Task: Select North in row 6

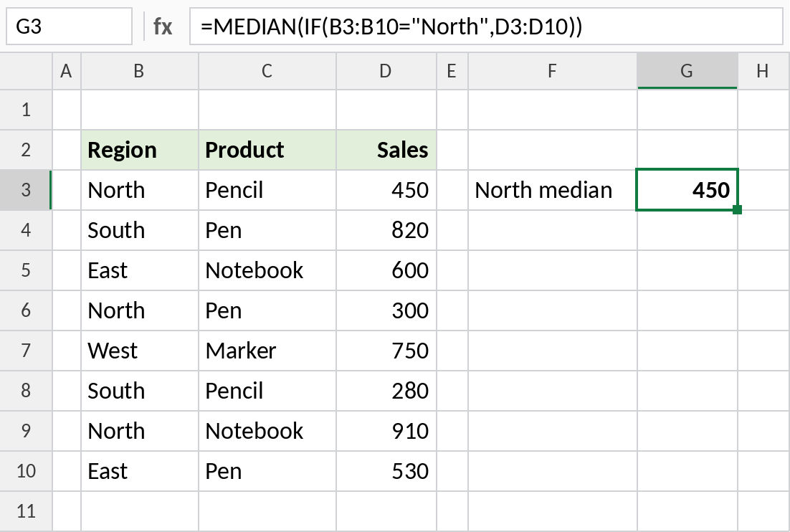Action: click(x=140, y=311)
